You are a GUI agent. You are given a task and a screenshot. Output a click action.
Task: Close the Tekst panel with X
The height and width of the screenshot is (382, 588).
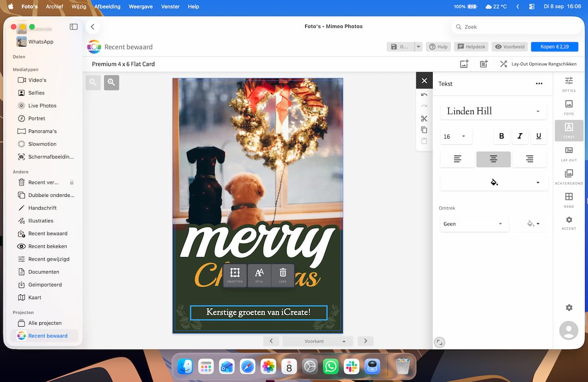(x=424, y=81)
